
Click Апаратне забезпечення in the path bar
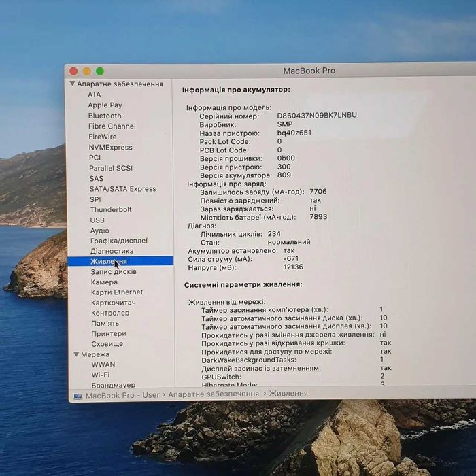[214, 394]
